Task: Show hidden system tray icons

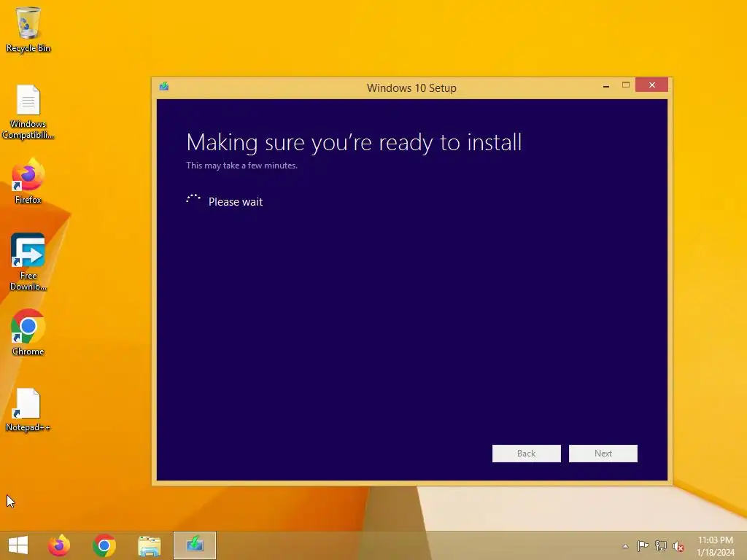Action: (x=625, y=546)
